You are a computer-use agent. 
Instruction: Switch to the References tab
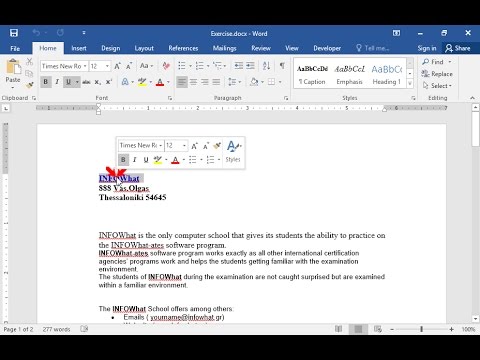point(183,48)
